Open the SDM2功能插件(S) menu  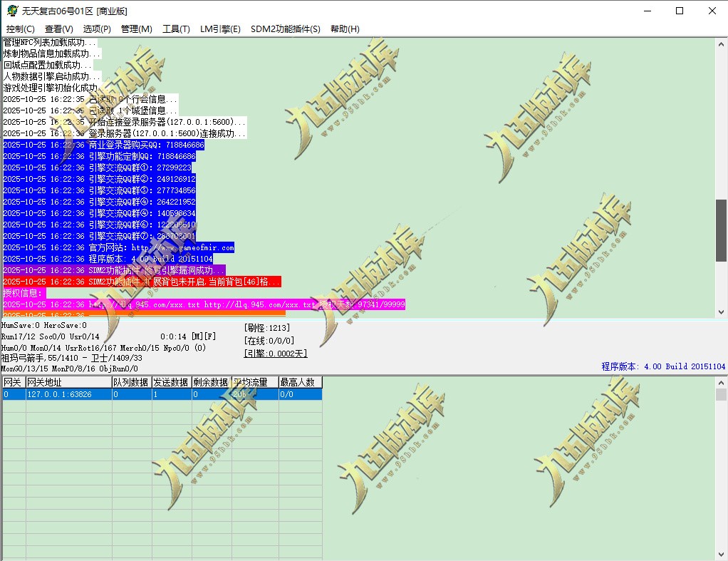coord(286,29)
